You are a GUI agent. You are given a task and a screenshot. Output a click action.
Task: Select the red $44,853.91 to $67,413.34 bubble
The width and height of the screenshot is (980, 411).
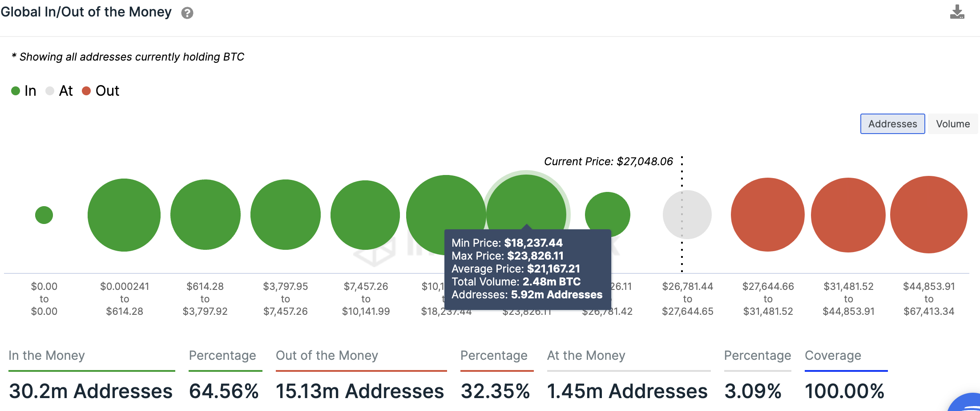[x=929, y=215]
